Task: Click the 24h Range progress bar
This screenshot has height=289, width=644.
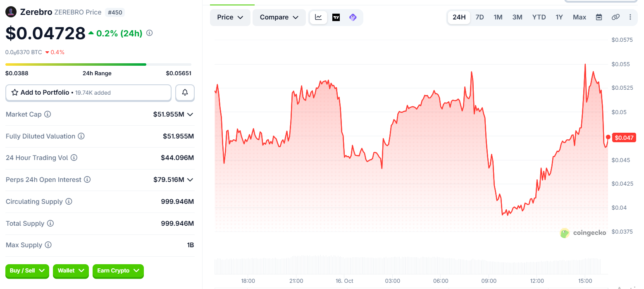Action: tap(98, 64)
